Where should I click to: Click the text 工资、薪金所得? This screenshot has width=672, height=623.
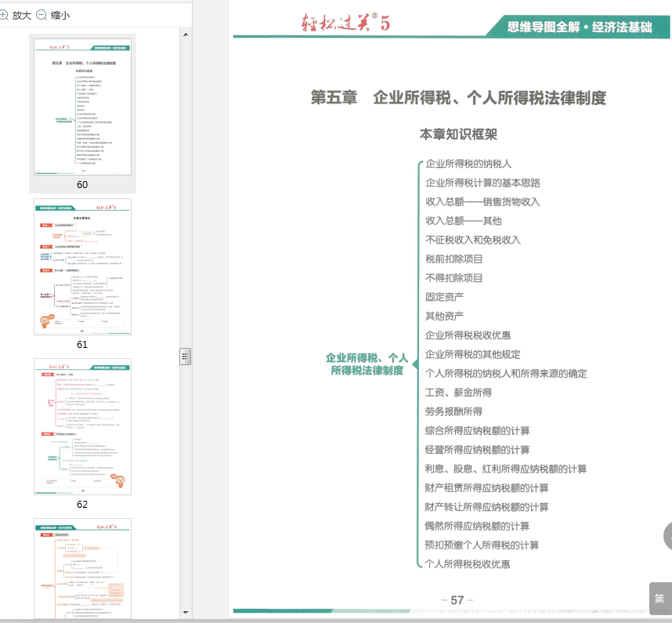tap(458, 393)
